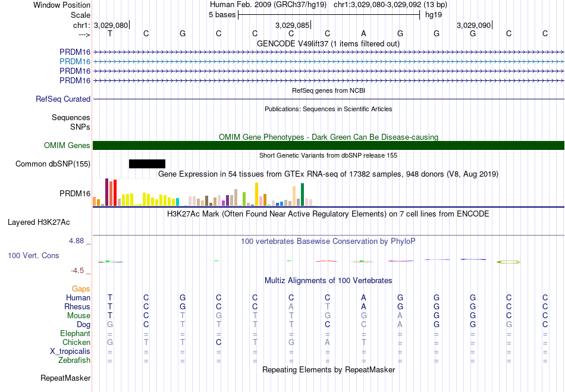Screen dimensions: 565x392
Task: Open the RefSeq Curated track label
Action: pos(63,99)
